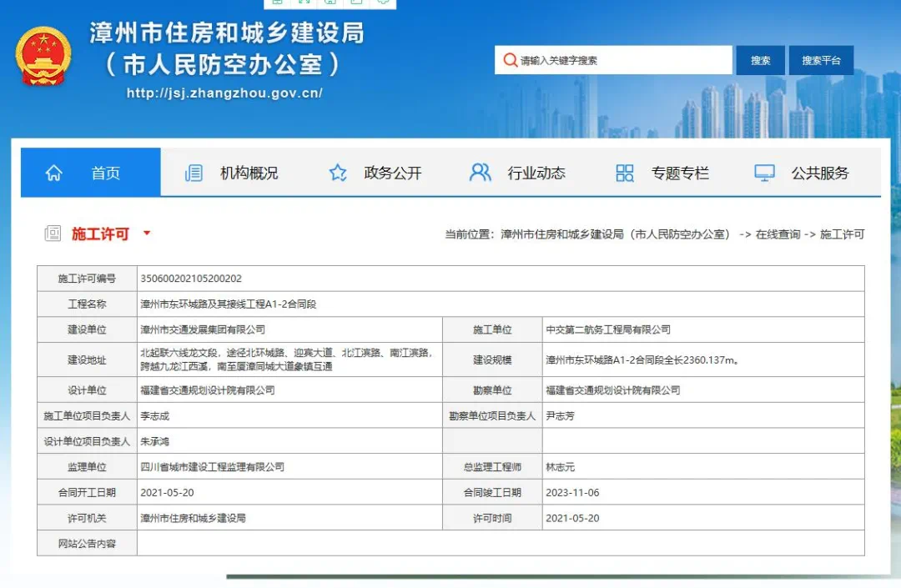
Task: Open the 机构概况 navigation tab
Action: point(249,173)
